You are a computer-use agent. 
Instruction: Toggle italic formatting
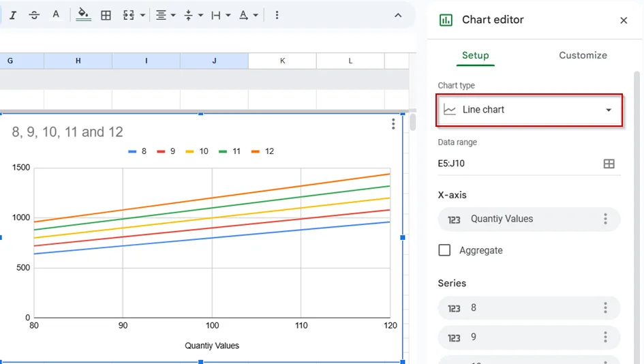tap(13, 15)
